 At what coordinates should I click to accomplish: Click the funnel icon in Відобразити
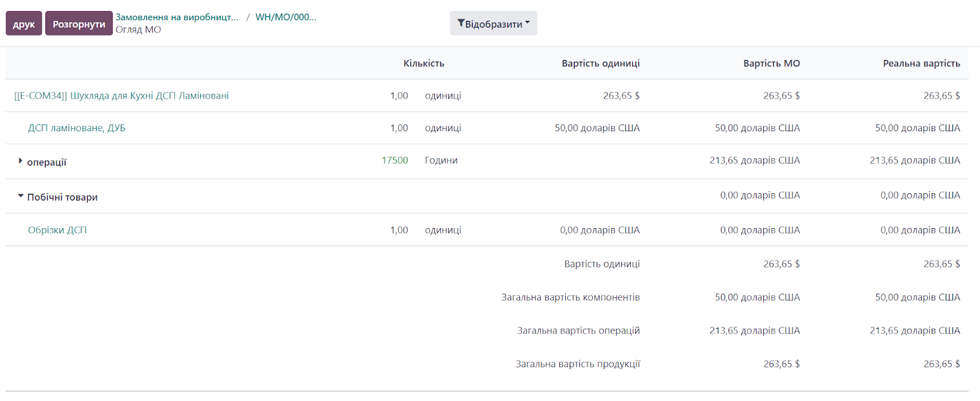tap(461, 23)
